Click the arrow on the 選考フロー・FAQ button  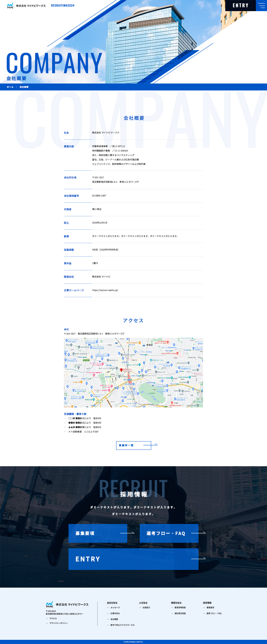pos(199,533)
